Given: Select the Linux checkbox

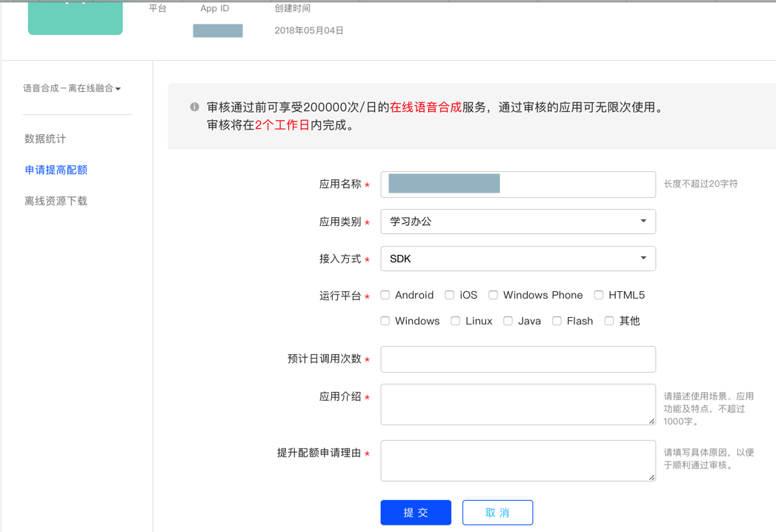Looking at the screenshot, I should pyautogui.click(x=455, y=321).
